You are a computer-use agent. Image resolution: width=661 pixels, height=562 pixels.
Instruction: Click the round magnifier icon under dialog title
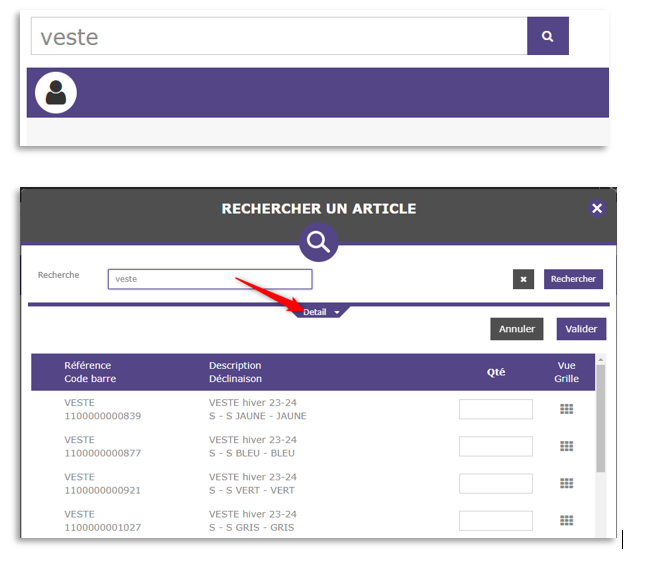(x=319, y=242)
